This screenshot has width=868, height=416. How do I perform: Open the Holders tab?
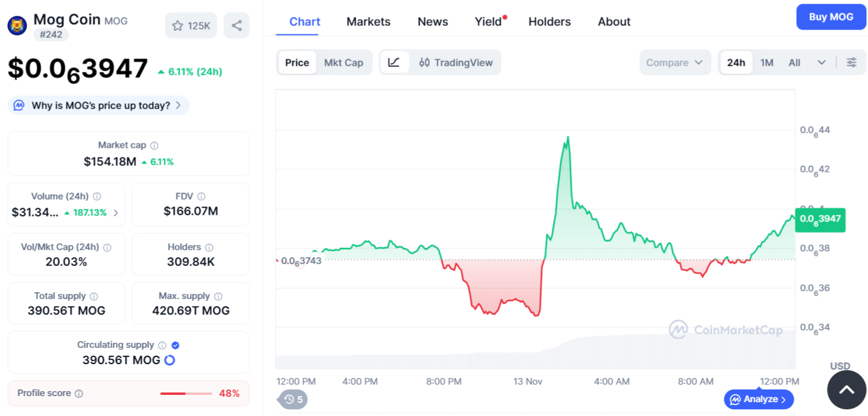coord(549,22)
